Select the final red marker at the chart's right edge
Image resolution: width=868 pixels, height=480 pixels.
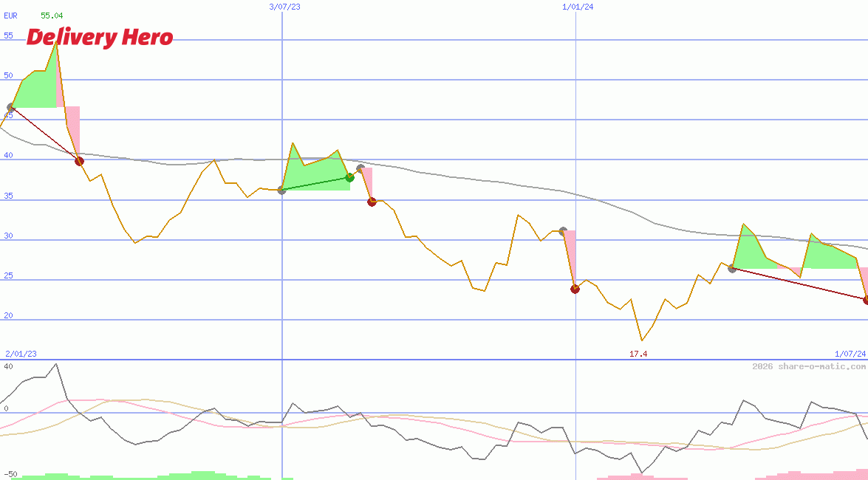click(x=867, y=299)
